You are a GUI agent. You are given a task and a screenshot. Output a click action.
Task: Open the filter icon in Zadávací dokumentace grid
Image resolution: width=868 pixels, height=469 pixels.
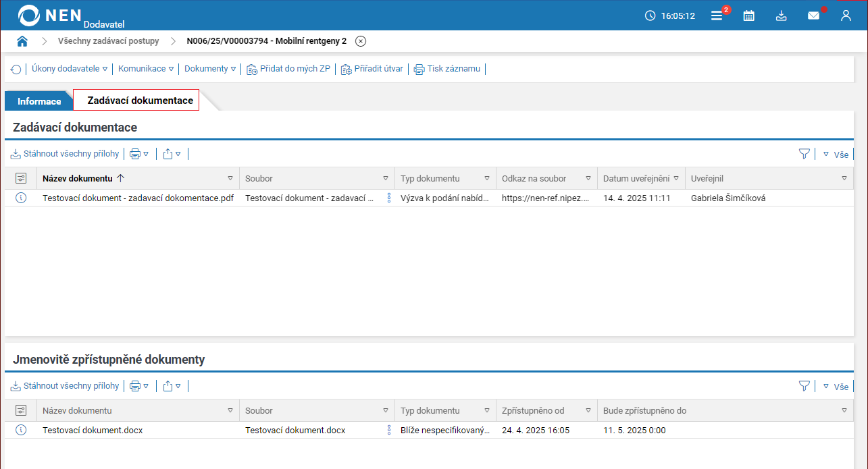pos(804,154)
